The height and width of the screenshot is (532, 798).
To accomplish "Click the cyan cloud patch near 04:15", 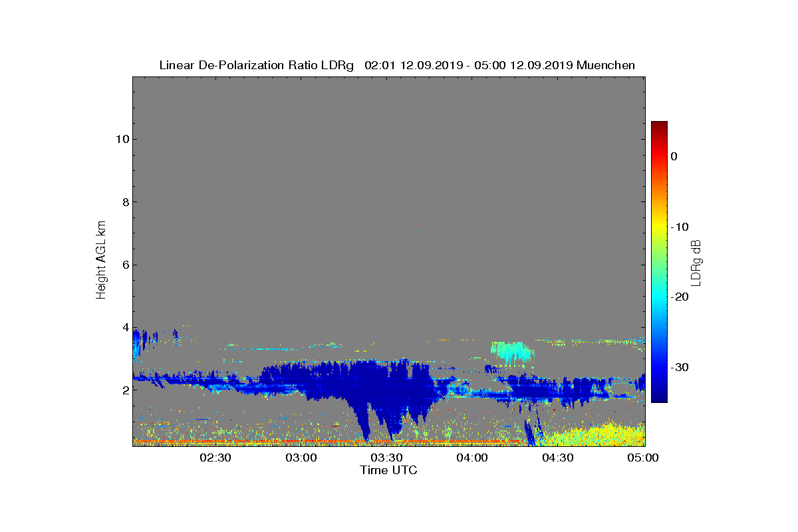I will [x=511, y=350].
